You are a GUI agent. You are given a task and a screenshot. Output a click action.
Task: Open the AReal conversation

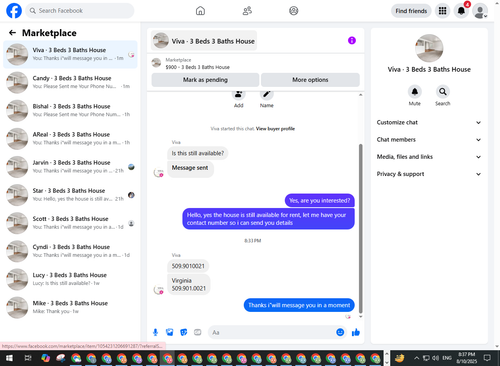70,139
